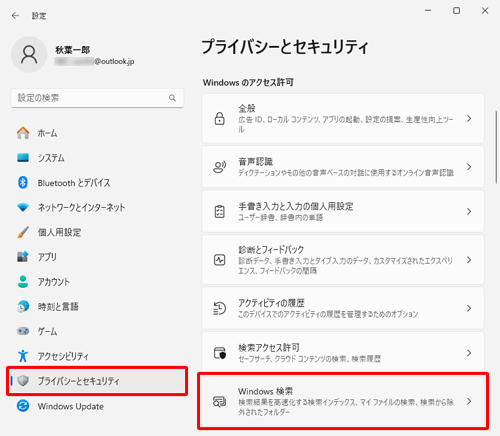Expand the 音声認識 row chevron
The width and height of the screenshot is (500, 436).
coord(469,167)
